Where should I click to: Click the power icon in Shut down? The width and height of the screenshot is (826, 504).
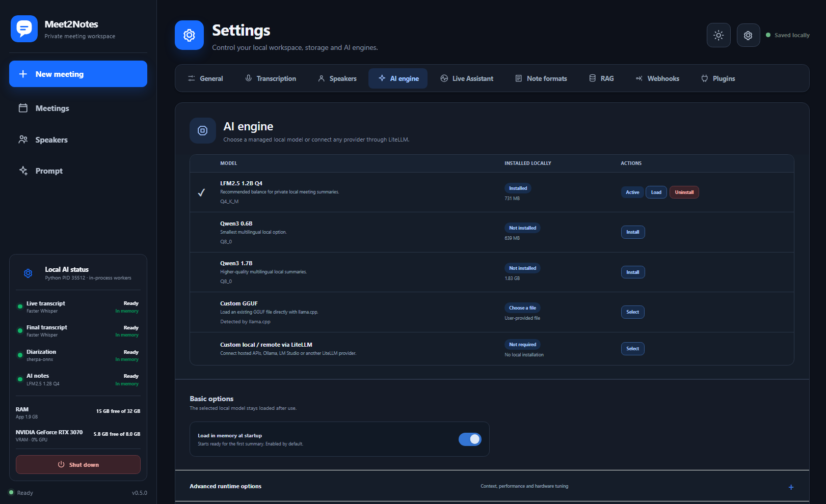(61, 464)
